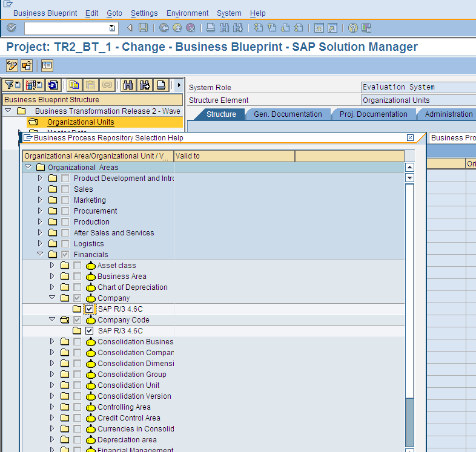
Task: Click the Print icon in the top toolbar
Action: click(211, 28)
